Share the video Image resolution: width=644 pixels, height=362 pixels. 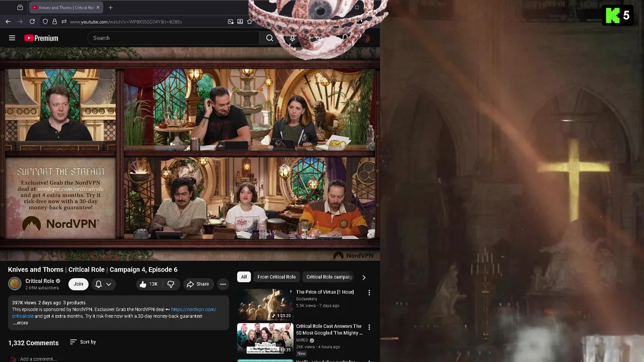click(x=198, y=284)
